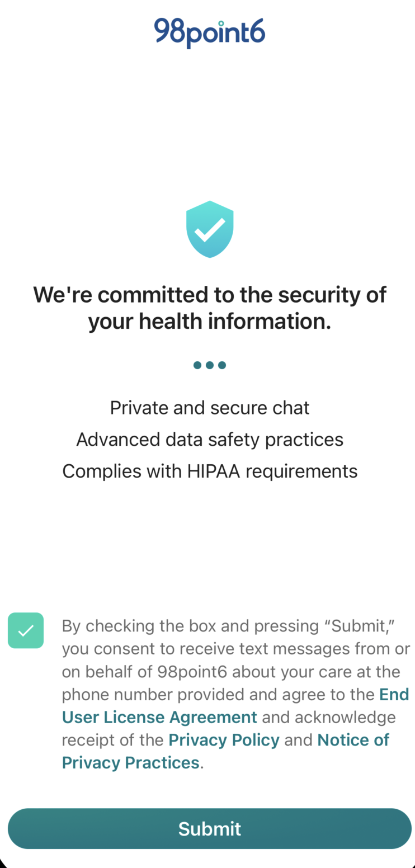Tap the 98point6 logo

[x=209, y=33]
